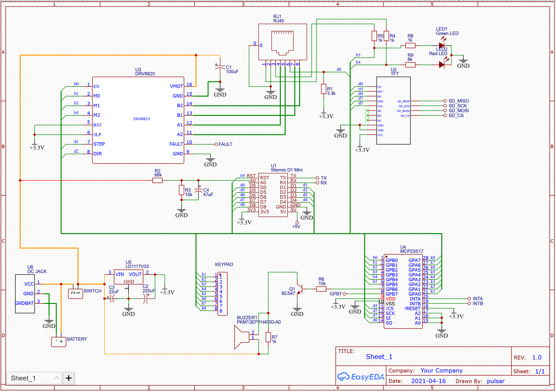Screen dimensions: 556x392
Task: Click the REV value 1.0
Action: tap(537, 357)
